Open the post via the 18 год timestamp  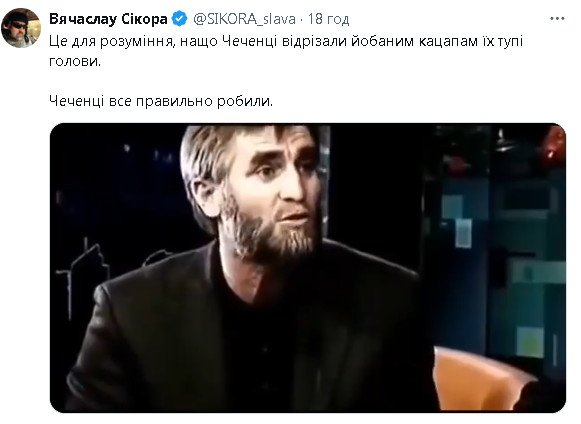329,19
